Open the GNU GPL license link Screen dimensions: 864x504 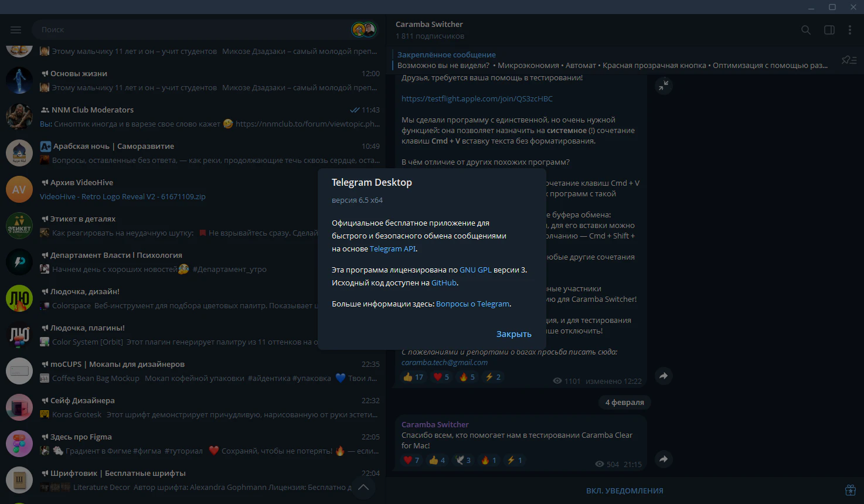pos(475,270)
